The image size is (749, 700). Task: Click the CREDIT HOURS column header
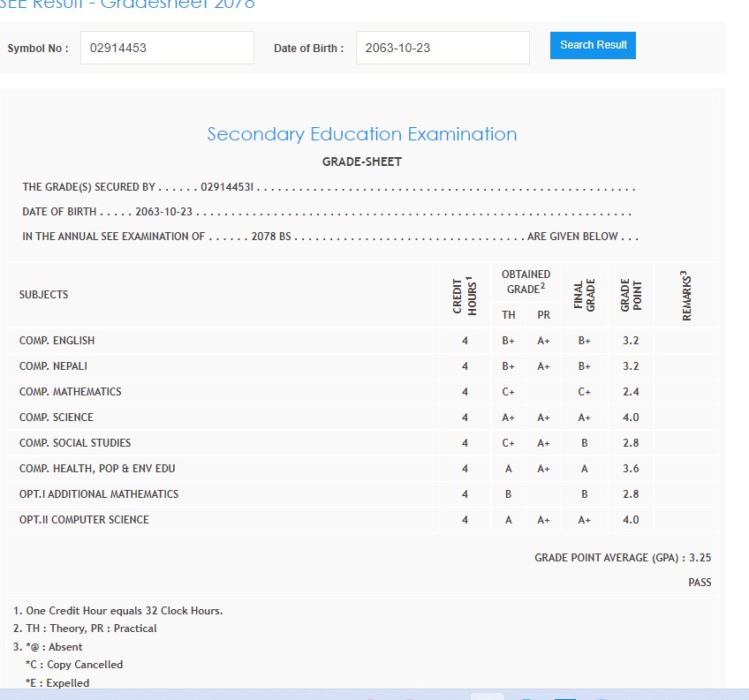465,295
